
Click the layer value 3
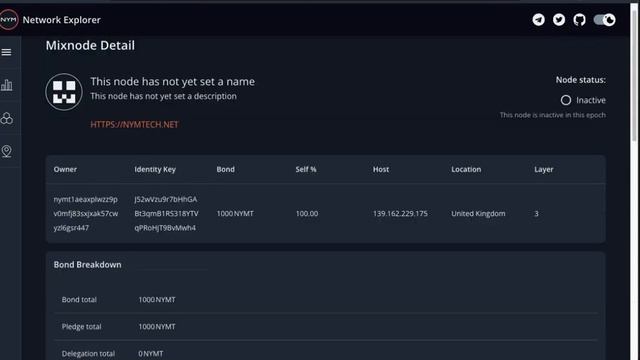click(x=536, y=213)
